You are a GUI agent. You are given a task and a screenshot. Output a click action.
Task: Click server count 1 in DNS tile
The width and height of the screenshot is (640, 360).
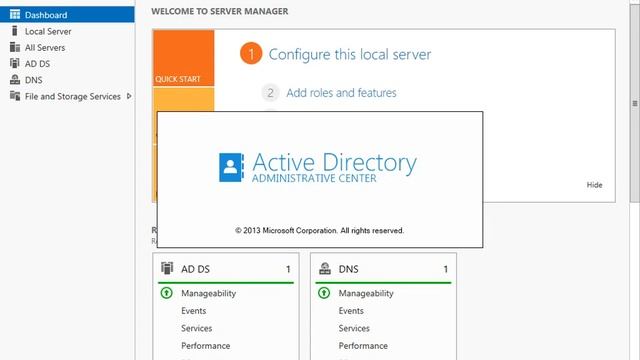click(446, 269)
